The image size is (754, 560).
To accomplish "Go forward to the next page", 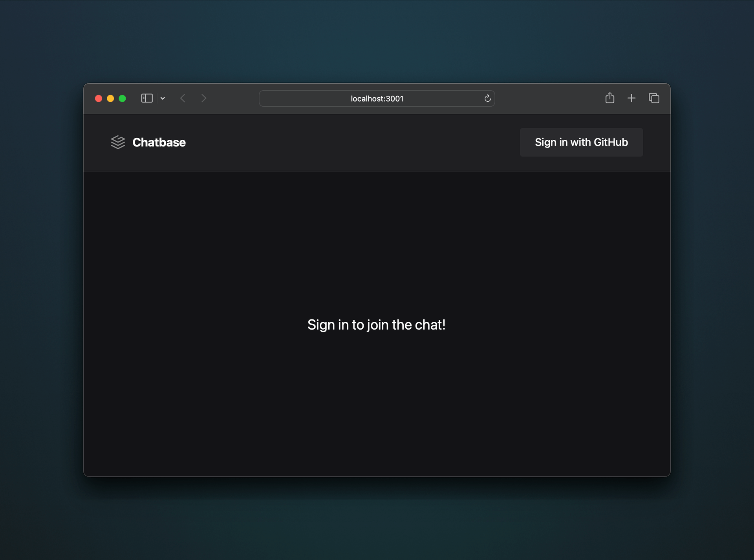I will pos(203,98).
